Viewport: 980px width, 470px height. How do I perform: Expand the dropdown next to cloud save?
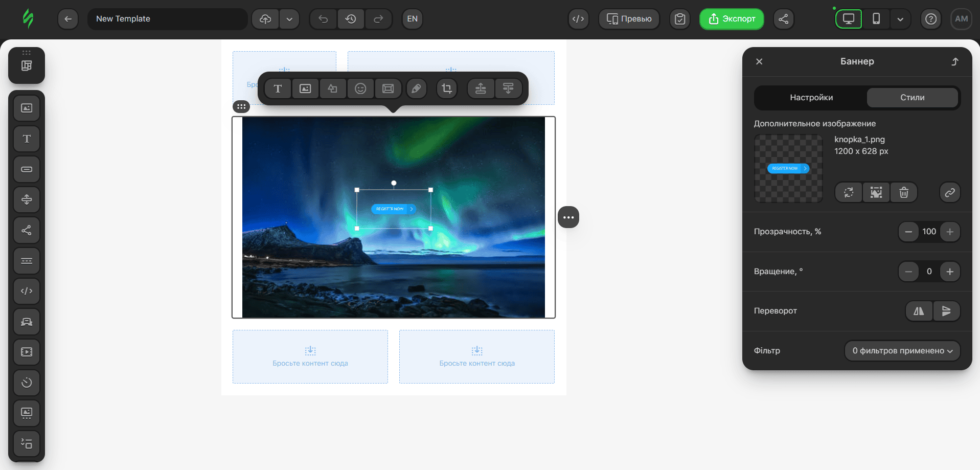point(289,19)
